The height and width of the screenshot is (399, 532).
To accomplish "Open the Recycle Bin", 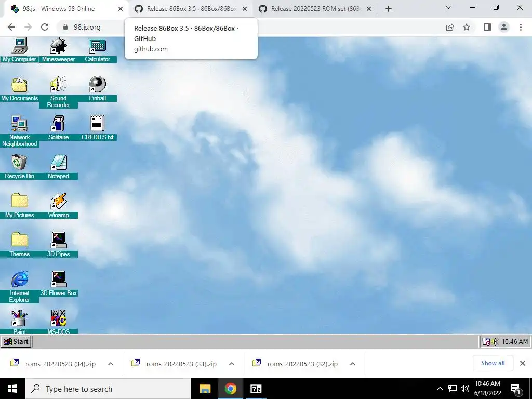I will click(19, 167).
